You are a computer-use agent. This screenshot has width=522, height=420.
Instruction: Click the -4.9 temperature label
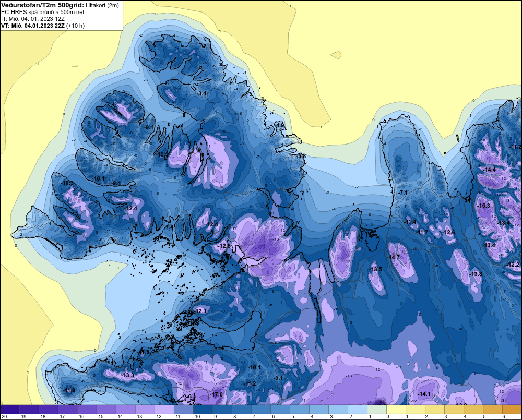[280, 125]
